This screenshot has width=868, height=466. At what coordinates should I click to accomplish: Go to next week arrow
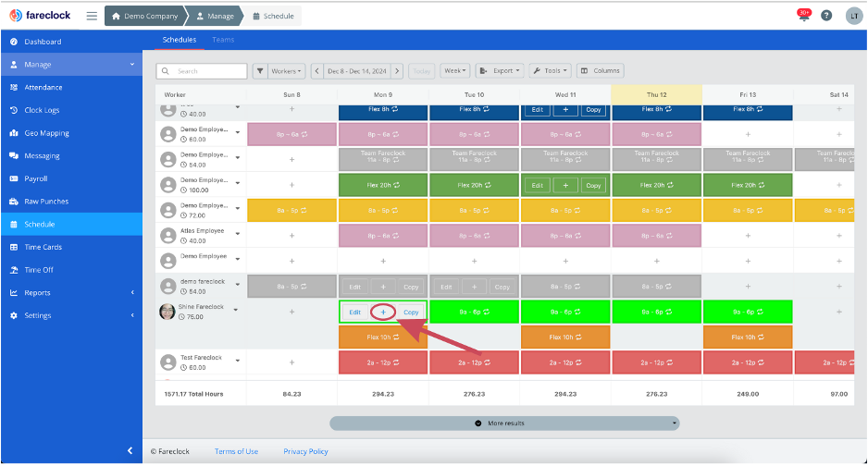(398, 71)
